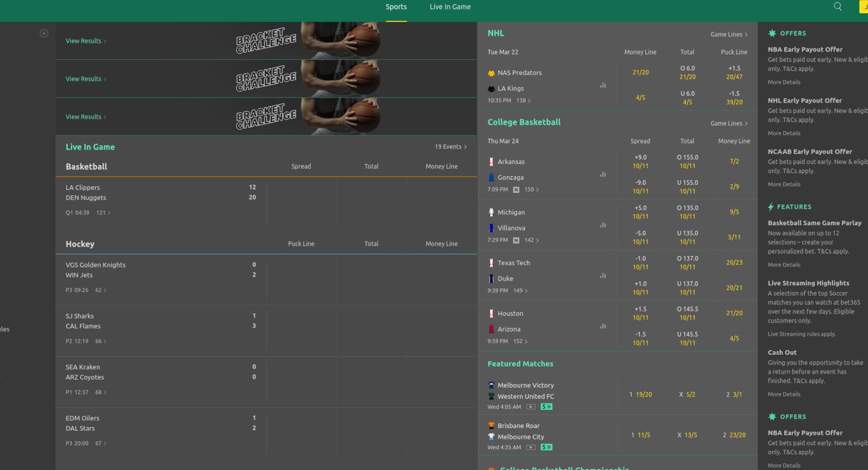Open stats icon for Predators vs Kings
The image size is (868, 470).
pyautogui.click(x=603, y=85)
